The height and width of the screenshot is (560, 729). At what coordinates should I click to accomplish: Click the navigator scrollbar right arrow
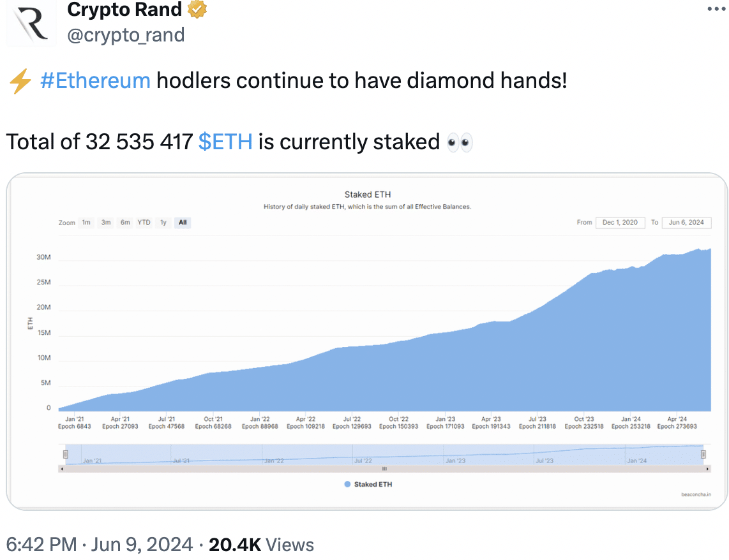point(707,469)
